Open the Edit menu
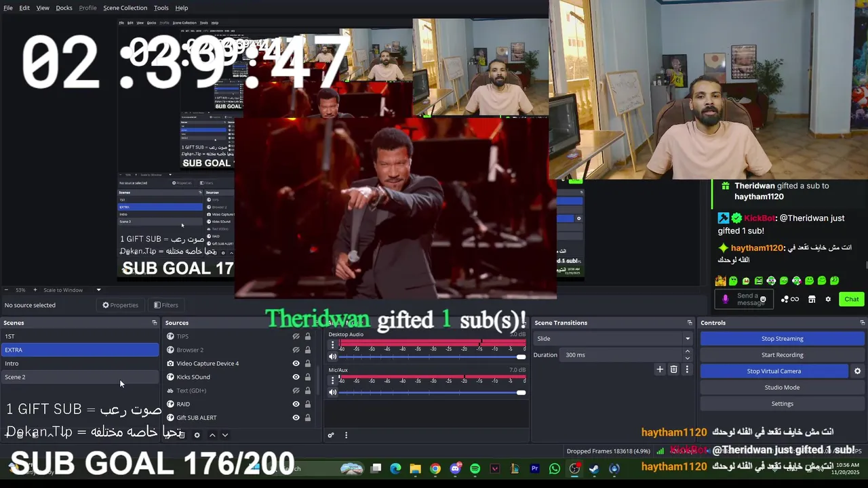The width and height of the screenshot is (868, 488). (x=24, y=7)
